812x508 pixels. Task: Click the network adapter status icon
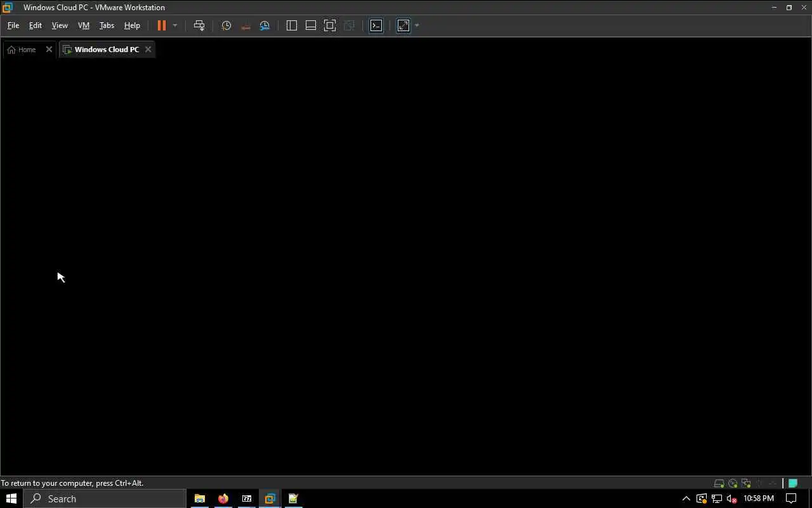tap(746, 483)
